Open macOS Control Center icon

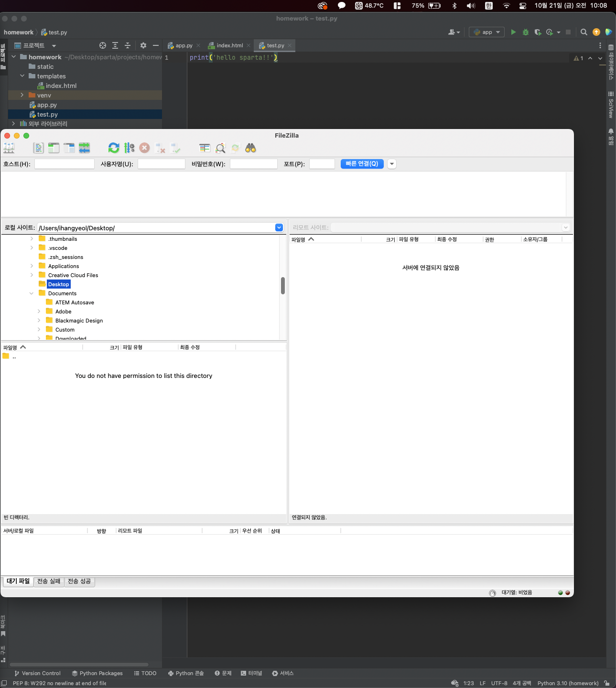pos(523,6)
